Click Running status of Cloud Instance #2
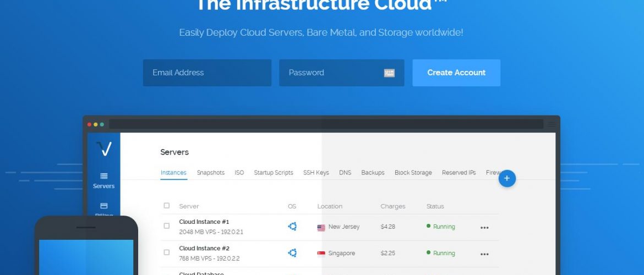 [x=441, y=253]
